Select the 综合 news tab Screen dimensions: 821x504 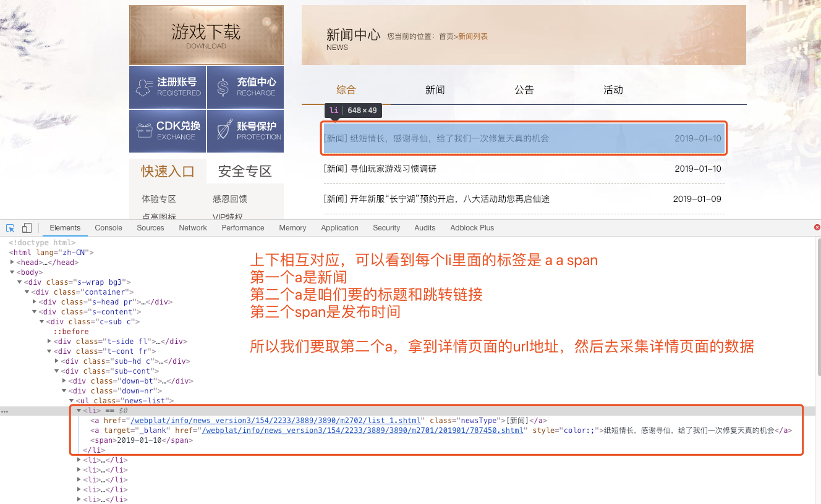coord(346,90)
